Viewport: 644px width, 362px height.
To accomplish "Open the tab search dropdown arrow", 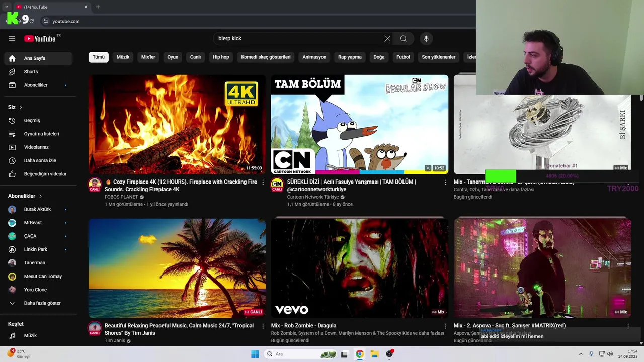I will point(7,7).
